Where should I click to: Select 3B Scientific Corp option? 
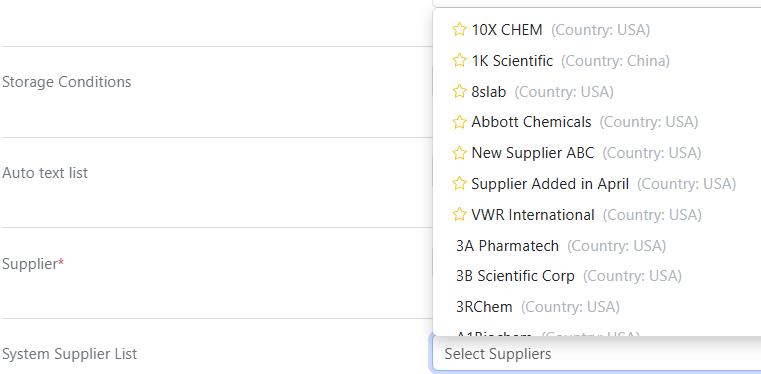[597, 276]
